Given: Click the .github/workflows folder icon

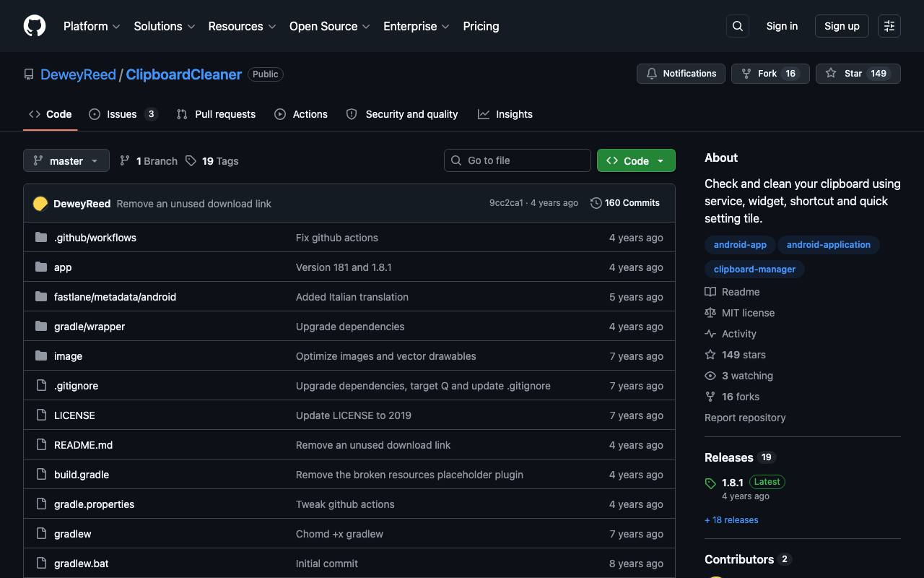Looking at the screenshot, I should (41, 238).
